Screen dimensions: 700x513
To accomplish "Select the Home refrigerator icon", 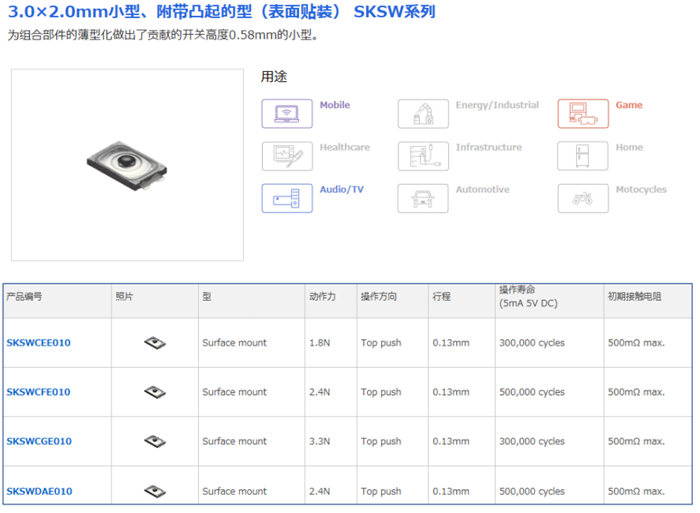I will [583, 156].
